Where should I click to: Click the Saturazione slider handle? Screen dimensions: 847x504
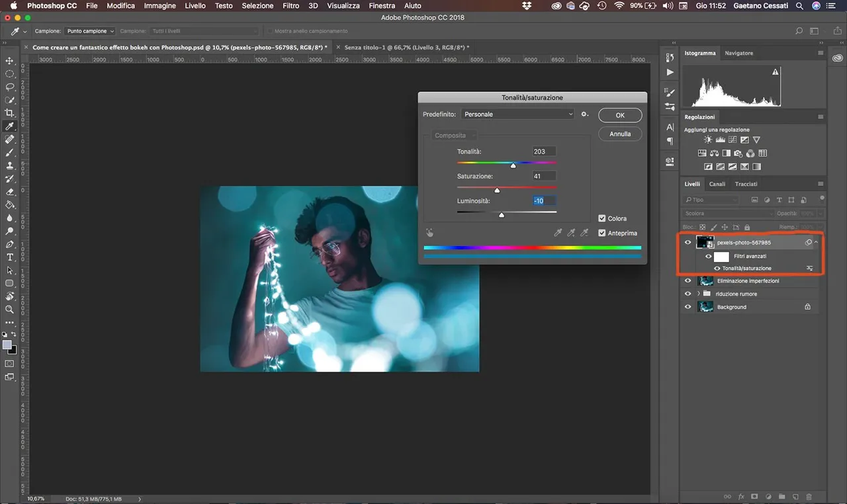497,190
